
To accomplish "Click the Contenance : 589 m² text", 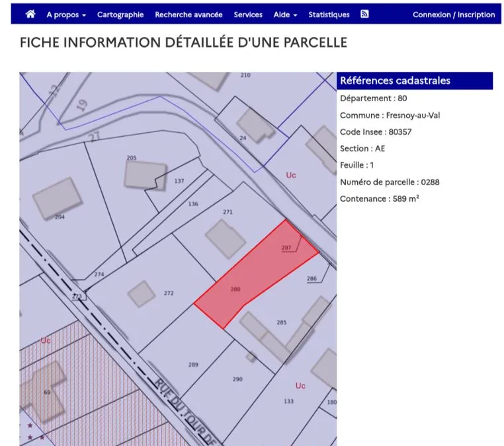I will [x=380, y=199].
